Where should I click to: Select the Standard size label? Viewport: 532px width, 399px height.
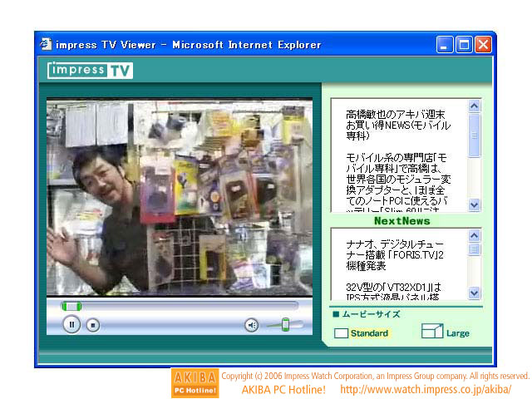(369, 333)
